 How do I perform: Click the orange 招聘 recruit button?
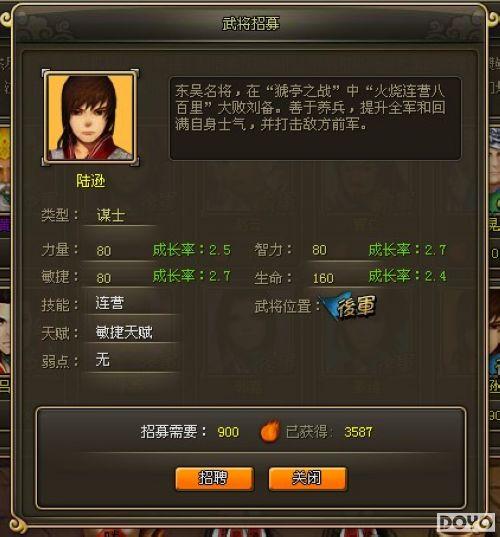click(214, 478)
